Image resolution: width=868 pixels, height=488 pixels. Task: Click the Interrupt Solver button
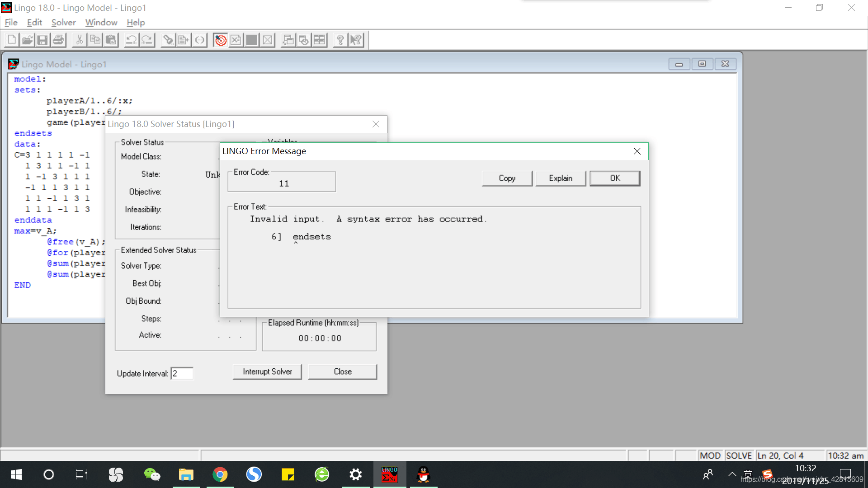point(267,371)
